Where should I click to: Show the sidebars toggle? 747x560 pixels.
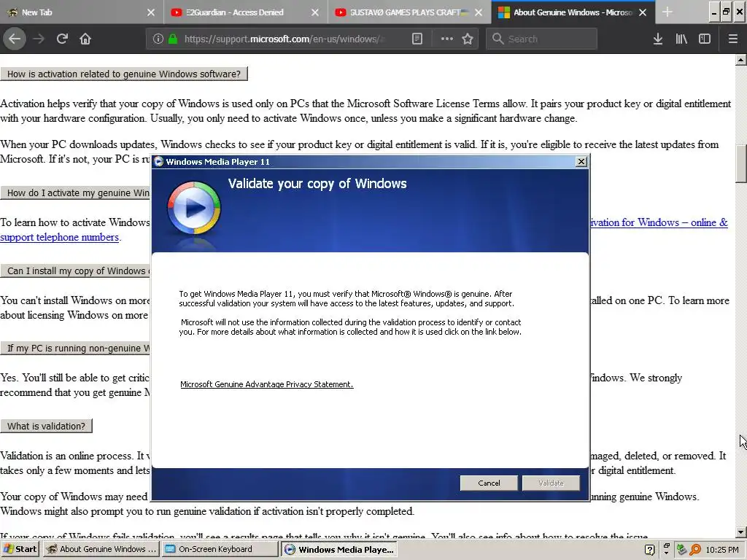coord(705,39)
